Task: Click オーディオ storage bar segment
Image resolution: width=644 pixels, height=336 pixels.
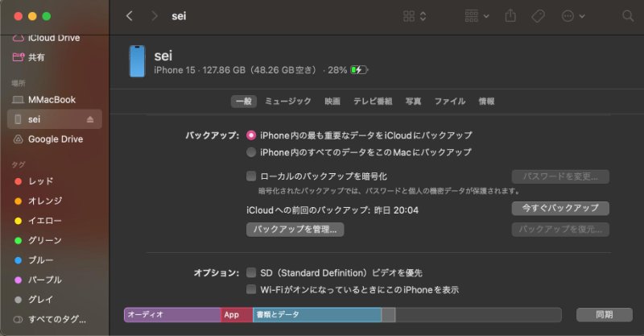Action: click(172, 315)
